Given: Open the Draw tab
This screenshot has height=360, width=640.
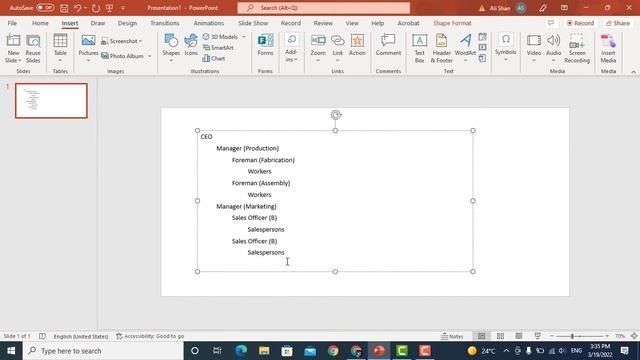Looking at the screenshot, I should coord(98,23).
